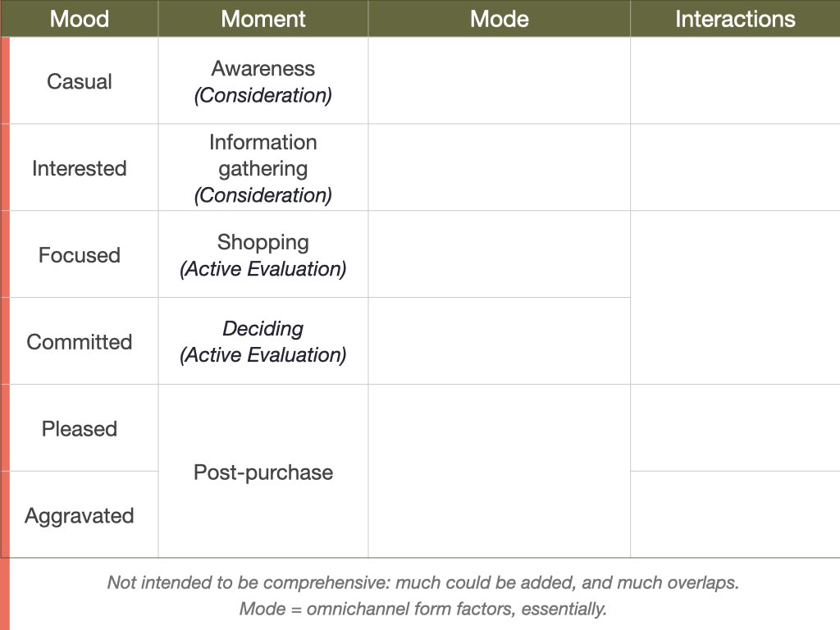Viewport: 840px width, 630px height.
Task: Select the Shopping (Active Evaluation) cell
Action: (263, 254)
